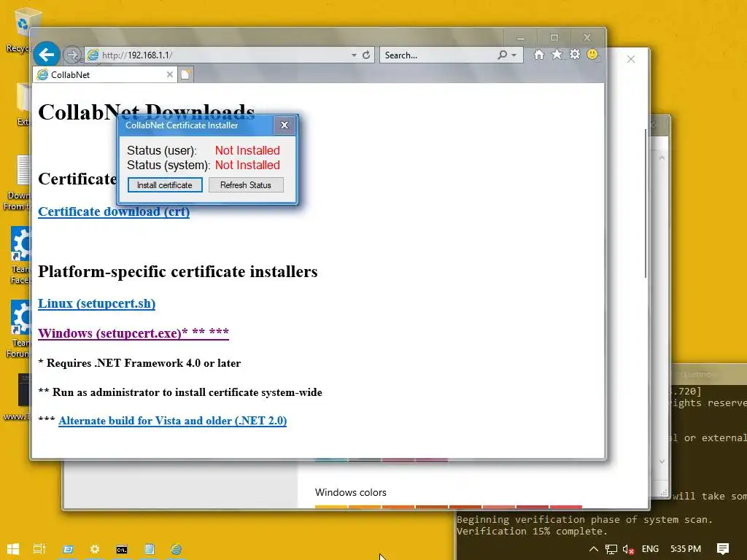The height and width of the screenshot is (560, 747).
Task: Open the Notepad-like taskbar icon
Action: 150,549
